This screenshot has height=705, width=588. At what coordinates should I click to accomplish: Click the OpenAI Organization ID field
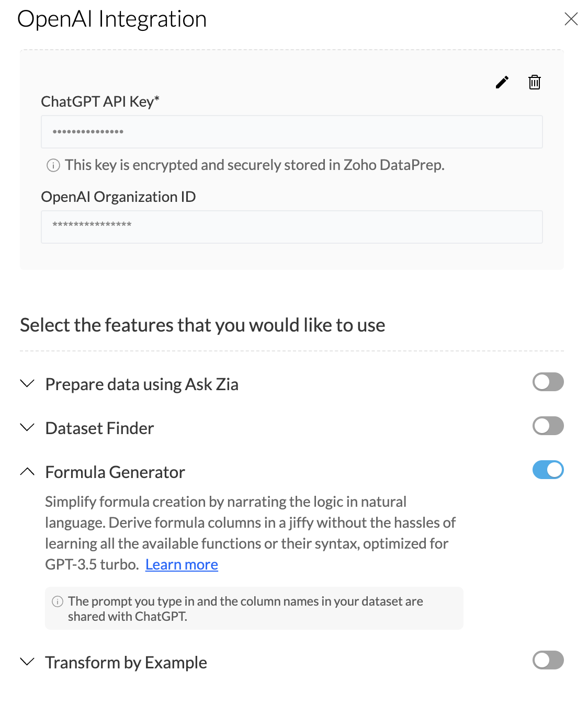tap(291, 227)
